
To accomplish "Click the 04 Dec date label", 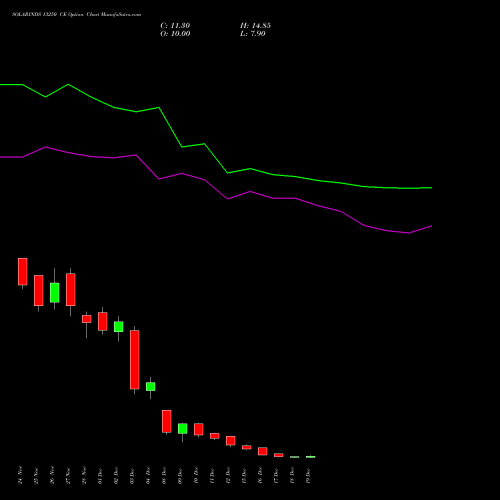I will pyautogui.click(x=148, y=475).
